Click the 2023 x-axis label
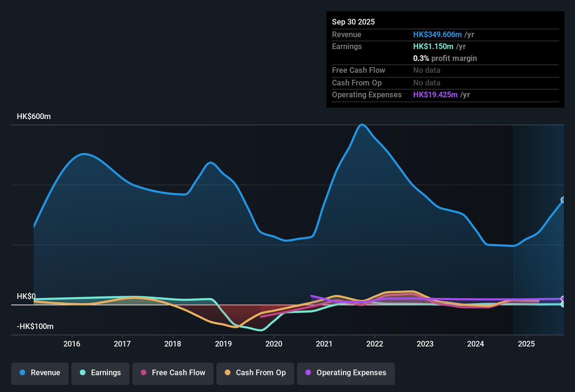 [x=425, y=344]
